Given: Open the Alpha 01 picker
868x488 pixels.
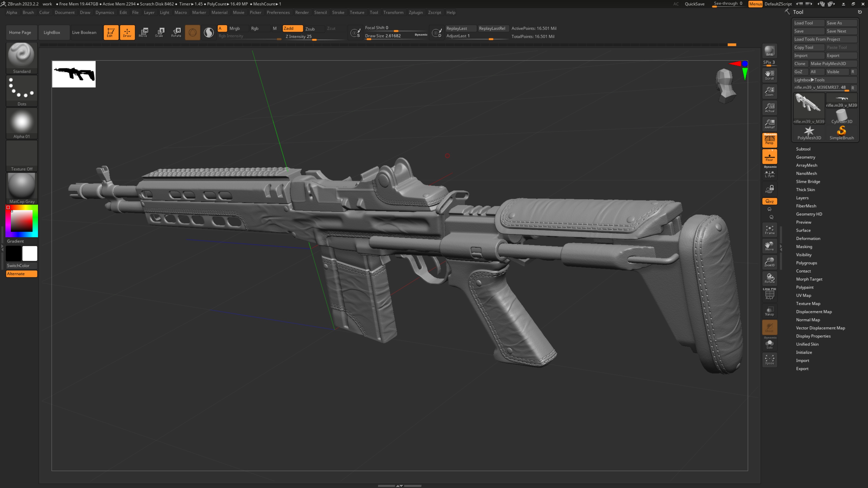Looking at the screenshot, I should 21,123.
